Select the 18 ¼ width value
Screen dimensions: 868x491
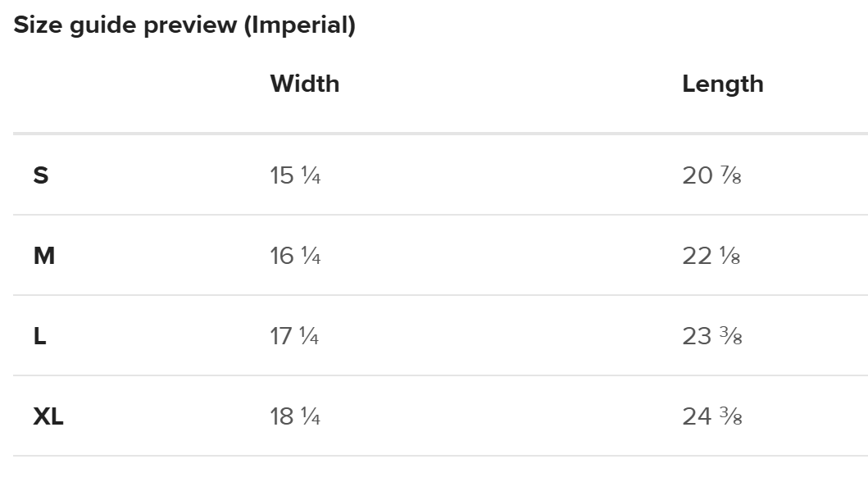tap(295, 417)
